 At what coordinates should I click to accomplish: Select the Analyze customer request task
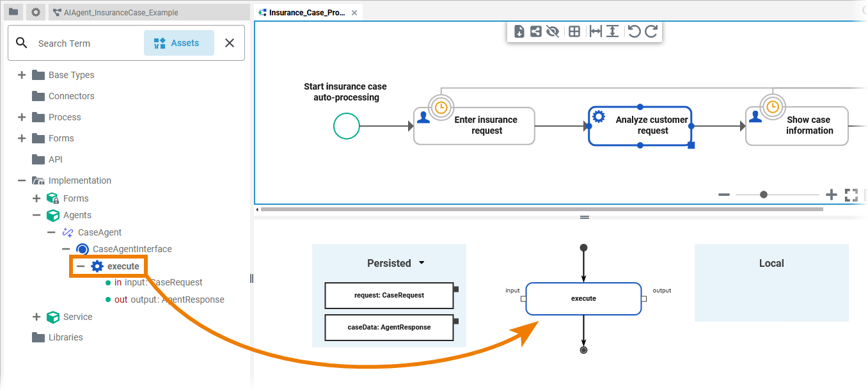click(x=640, y=125)
